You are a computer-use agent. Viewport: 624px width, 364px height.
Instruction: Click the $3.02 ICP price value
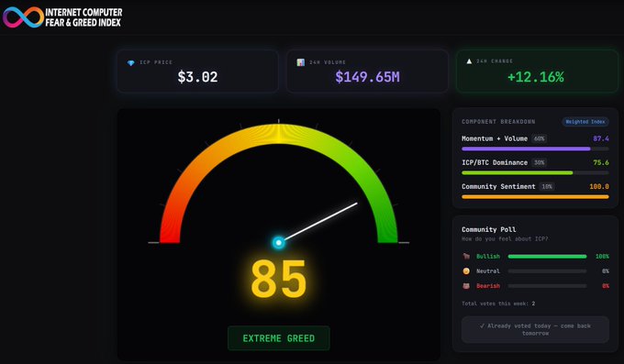pyautogui.click(x=198, y=77)
